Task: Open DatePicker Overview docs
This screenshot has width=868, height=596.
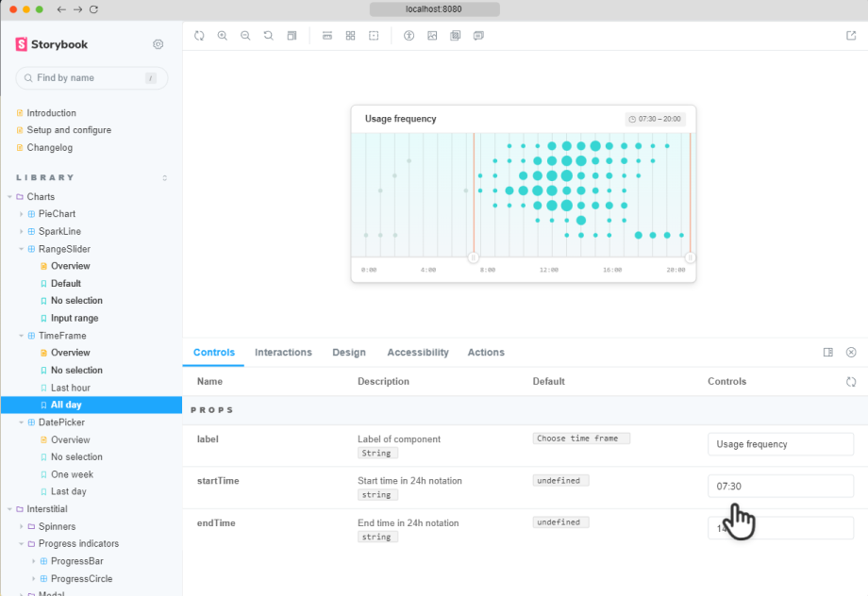Action: (71, 440)
